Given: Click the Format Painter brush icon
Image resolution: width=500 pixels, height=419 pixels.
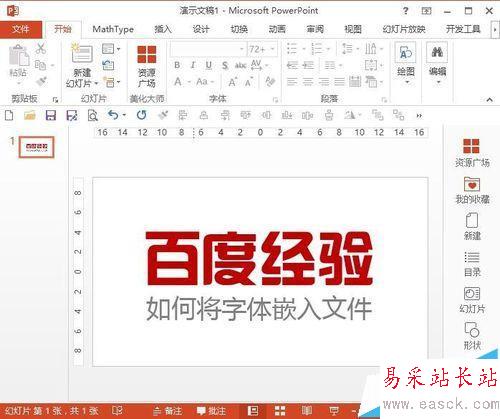Looking at the screenshot, I should (x=41, y=81).
